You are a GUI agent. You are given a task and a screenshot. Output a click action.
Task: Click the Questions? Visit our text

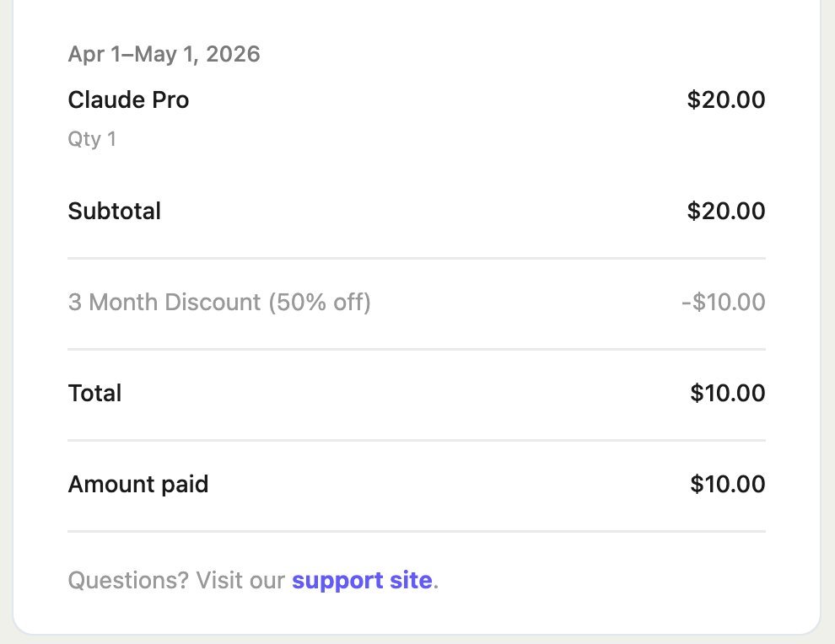(x=176, y=581)
